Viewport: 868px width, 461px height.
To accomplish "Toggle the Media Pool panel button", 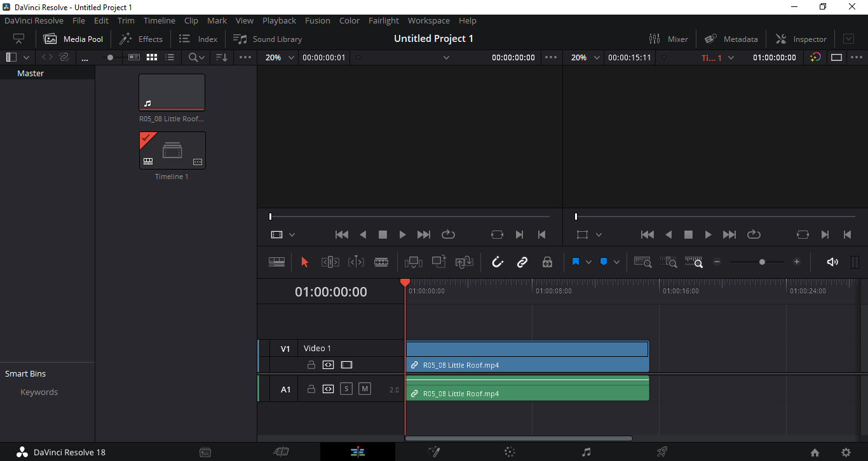I will click(73, 39).
